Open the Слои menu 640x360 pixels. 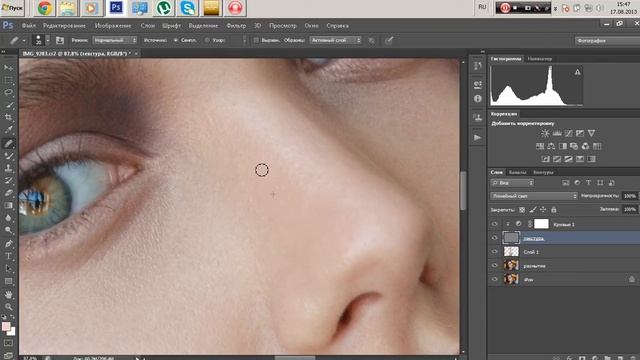coord(148,26)
